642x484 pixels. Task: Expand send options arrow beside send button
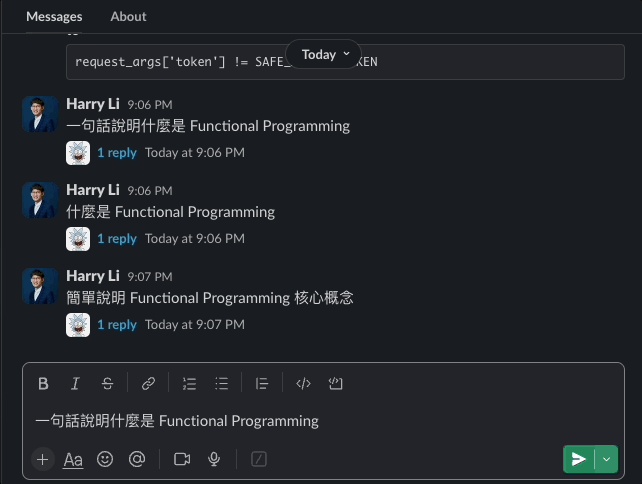pos(606,459)
